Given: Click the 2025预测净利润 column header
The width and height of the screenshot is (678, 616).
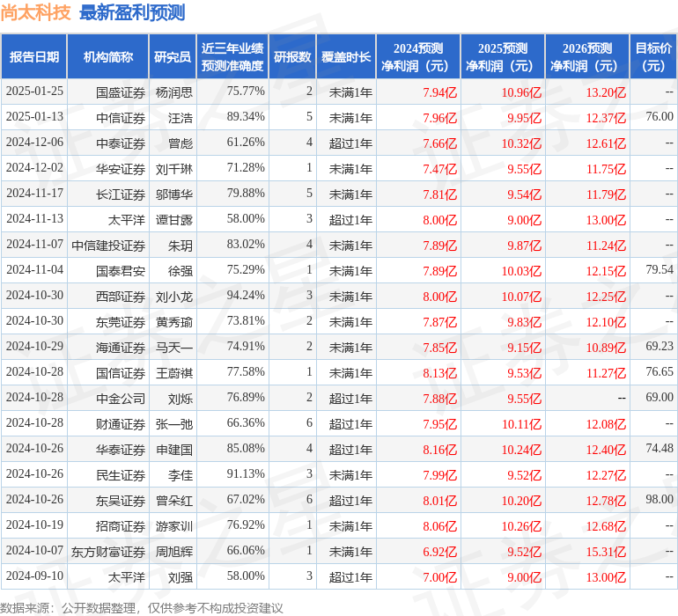Looking at the screenshot, I should point(503,57).
